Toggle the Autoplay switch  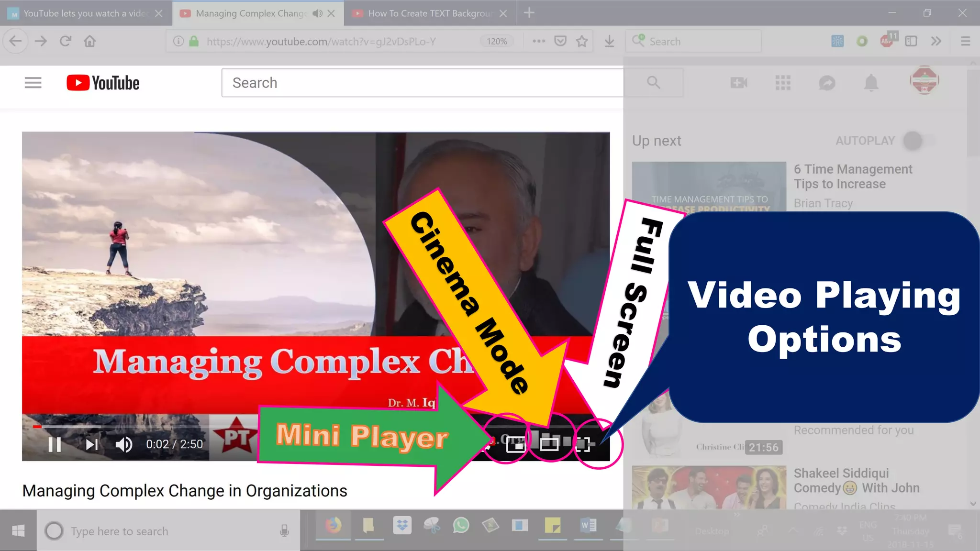[918, 141]
